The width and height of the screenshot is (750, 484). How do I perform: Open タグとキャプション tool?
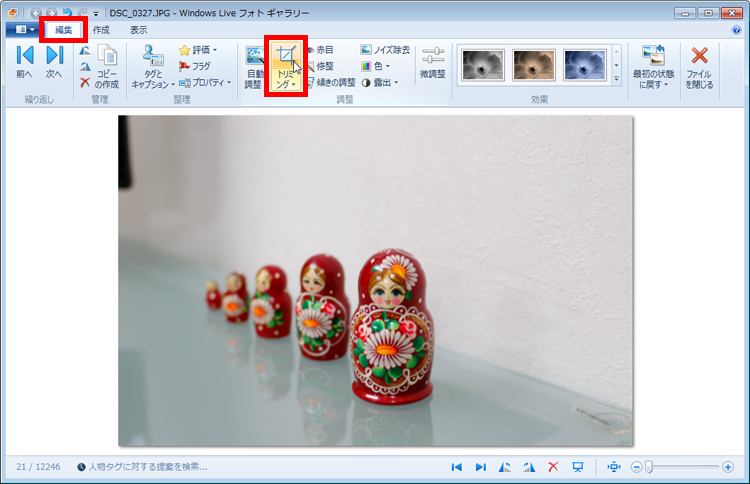153,67
